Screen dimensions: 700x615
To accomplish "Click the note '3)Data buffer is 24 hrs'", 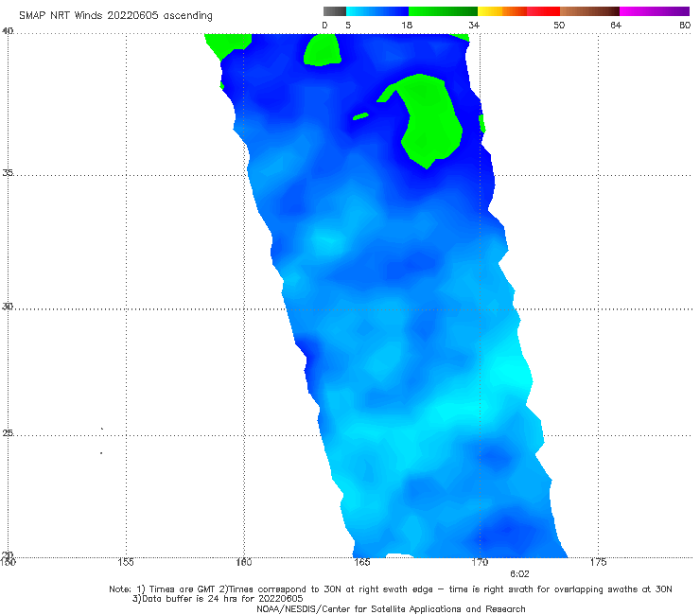I will pos(218,599).
